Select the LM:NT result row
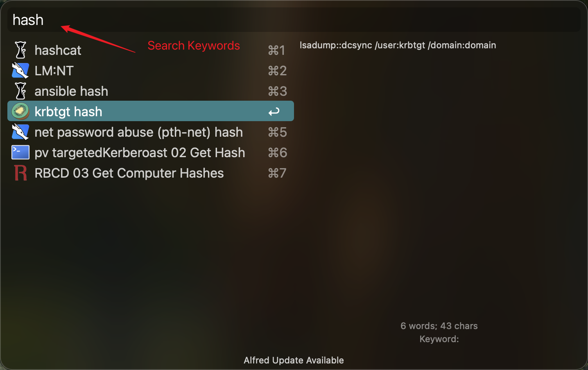Viewport: 588px width, 370px height. coord(151,70)
